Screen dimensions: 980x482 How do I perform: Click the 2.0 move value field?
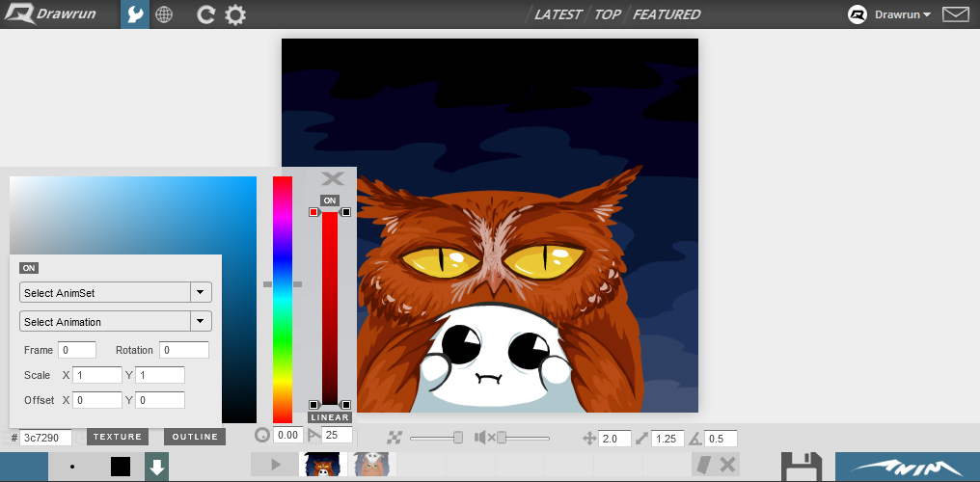coord(614,439)
